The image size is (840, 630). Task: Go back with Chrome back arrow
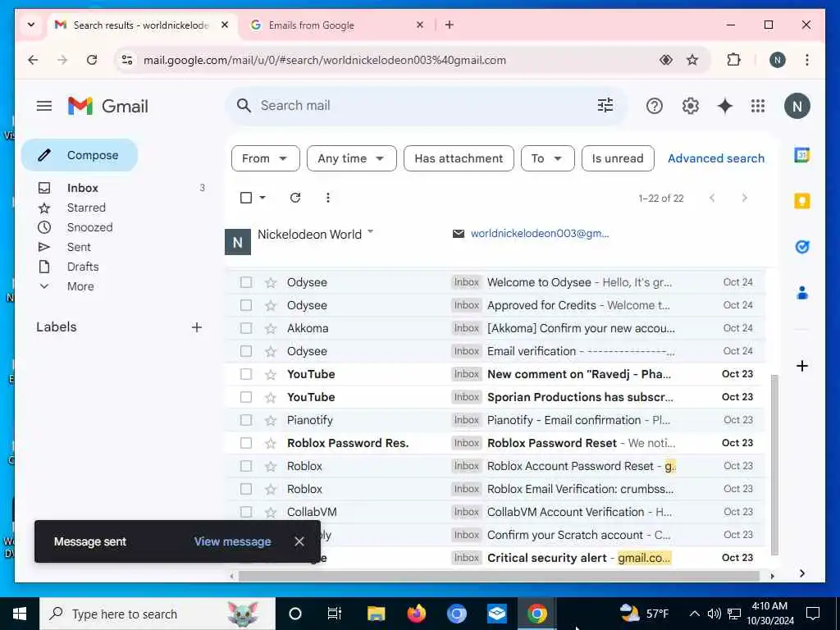pyautogui.click(x=33, y=60)
